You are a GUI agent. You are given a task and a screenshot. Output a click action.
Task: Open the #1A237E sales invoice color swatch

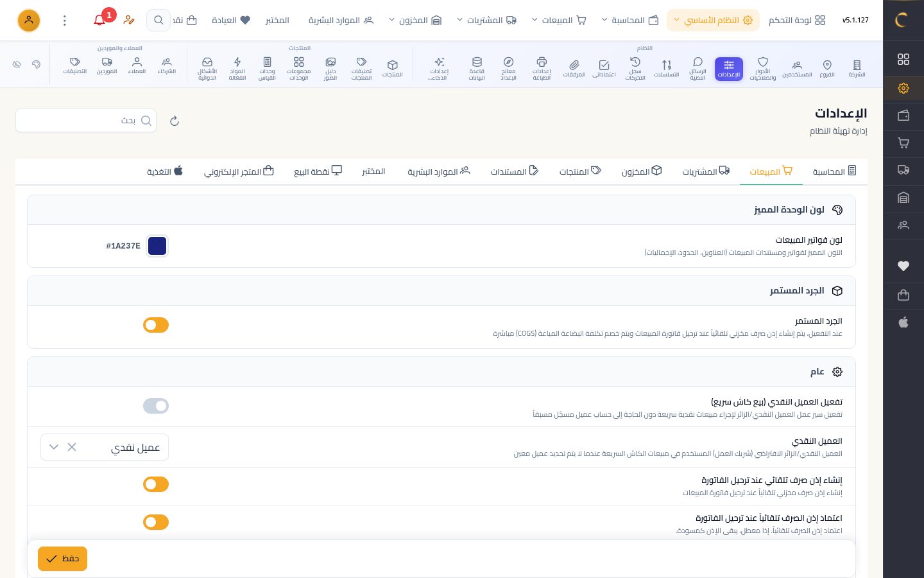[x=157, y=246]
